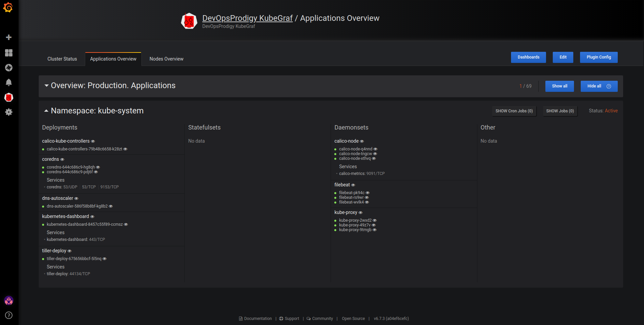This screenshot has width=644, height=325.
Task: Open the Alerting bell icon
Action: (x=9, y=82)
